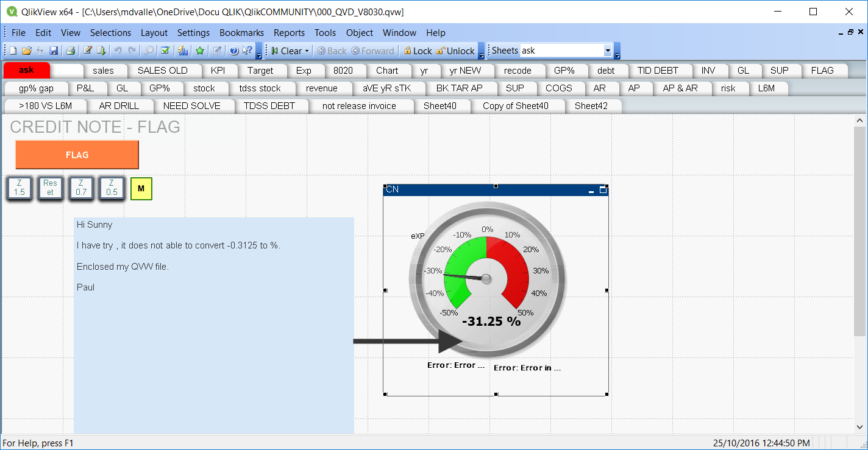Open the Sheets combo box dropdown
This screenshot has height=450, width=868.
coord(607,51)
